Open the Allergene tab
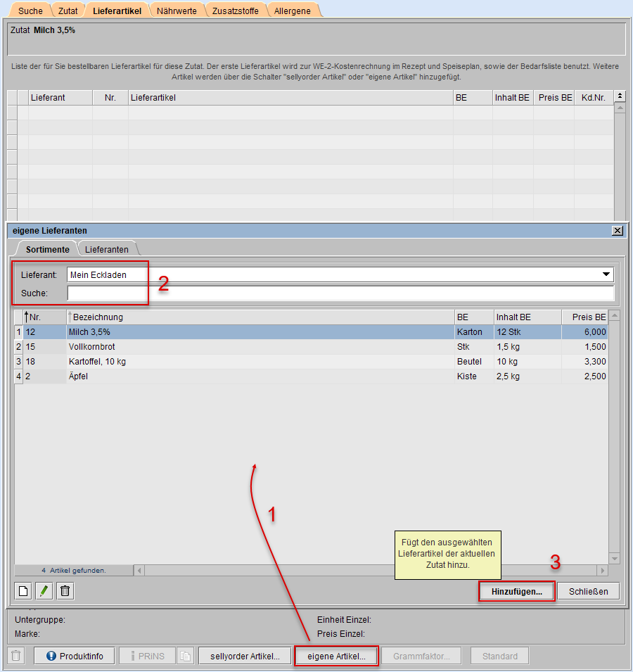Image resolution: width=633 pixels, height=672 pixels. tap(292, 11)
